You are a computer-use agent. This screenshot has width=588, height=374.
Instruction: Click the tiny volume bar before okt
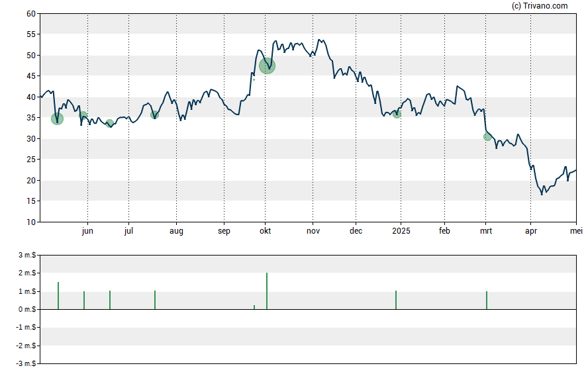coord(254,307)
